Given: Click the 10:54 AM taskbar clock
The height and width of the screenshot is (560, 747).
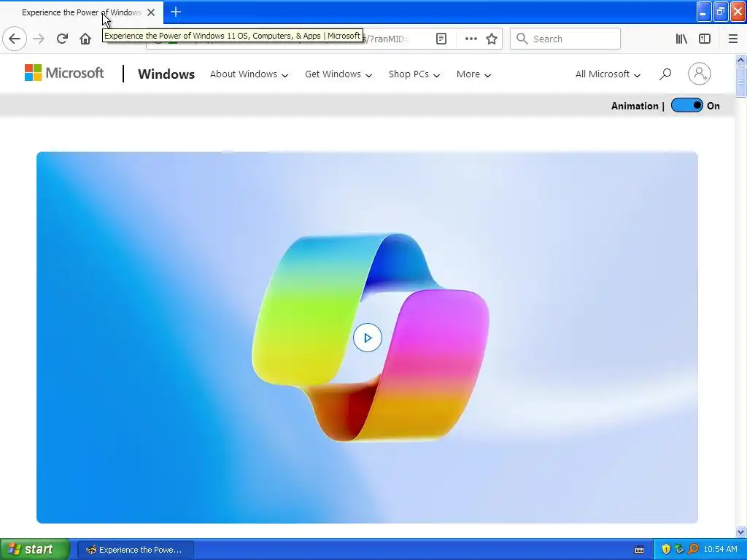Looking at the screenshot, I should coord(720,550).
